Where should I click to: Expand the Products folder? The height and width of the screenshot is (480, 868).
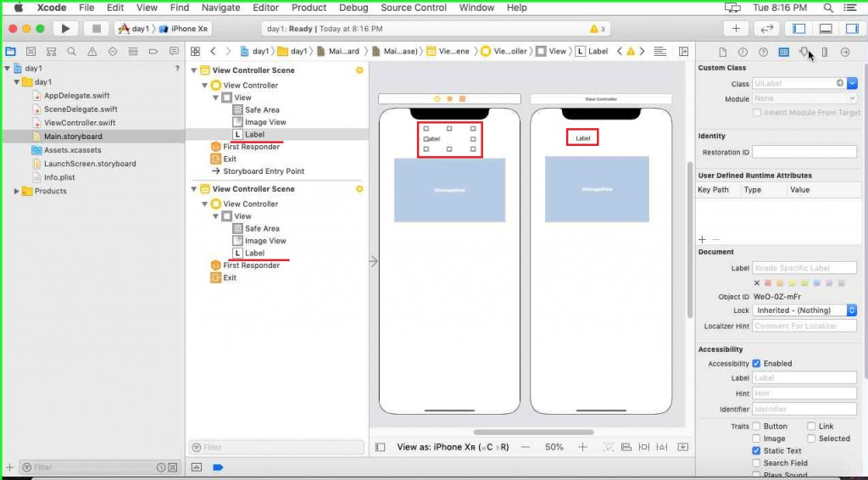click(x=17, y=191)
